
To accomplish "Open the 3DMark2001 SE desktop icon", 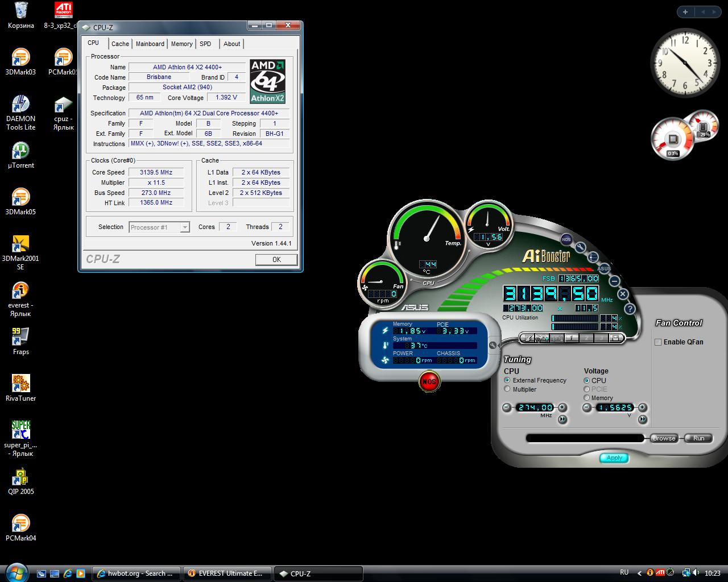I will (x=20, y=253).
